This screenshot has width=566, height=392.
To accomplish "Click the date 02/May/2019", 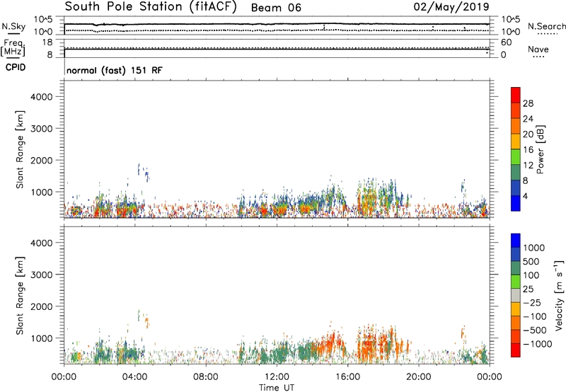I will click(451, 7).
